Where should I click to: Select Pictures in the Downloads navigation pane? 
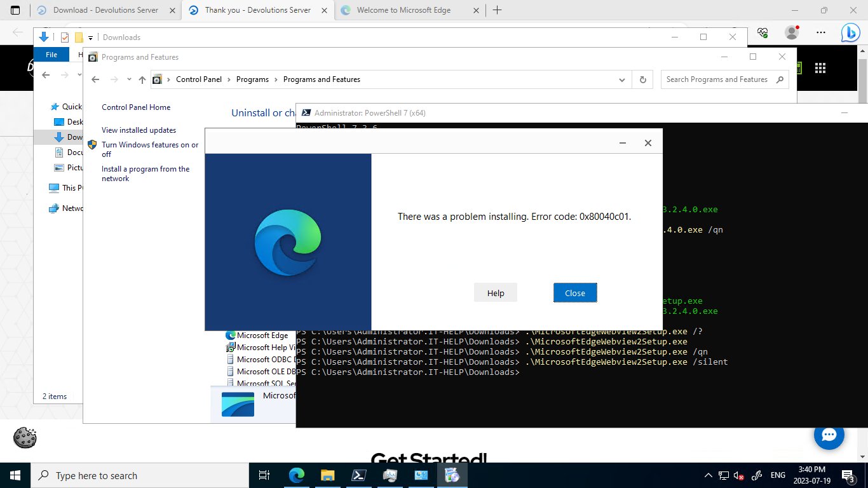coord(68,168)
